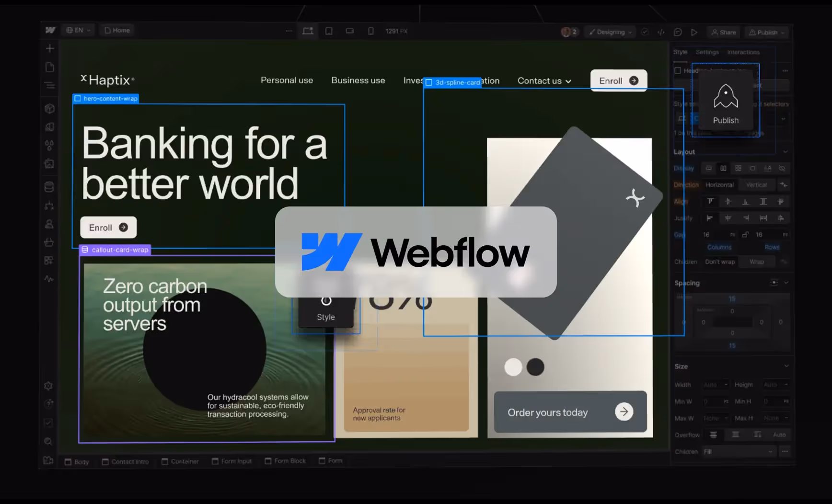Toggle the gap values lock icon
The height and width of the screenshot is (504, 832).
coord(746,234)
